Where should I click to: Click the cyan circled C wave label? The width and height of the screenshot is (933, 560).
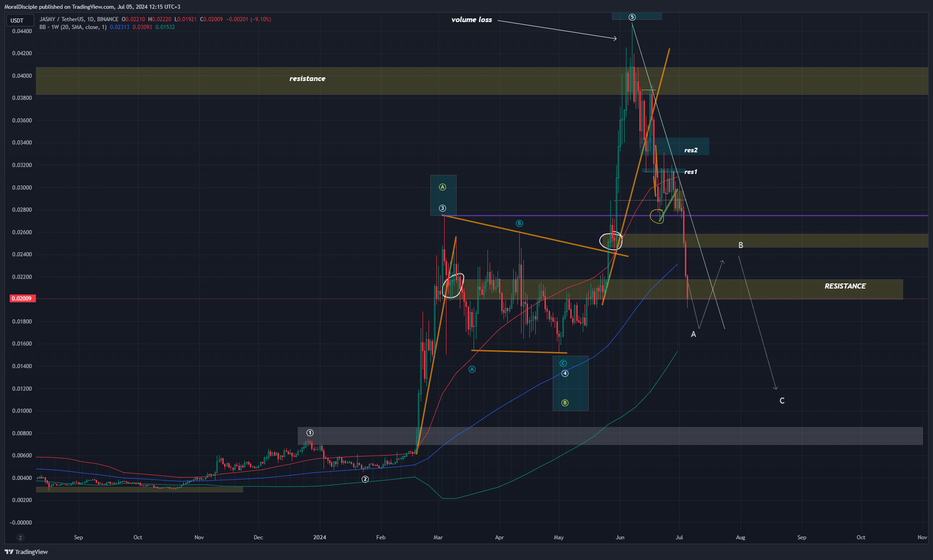563,363
